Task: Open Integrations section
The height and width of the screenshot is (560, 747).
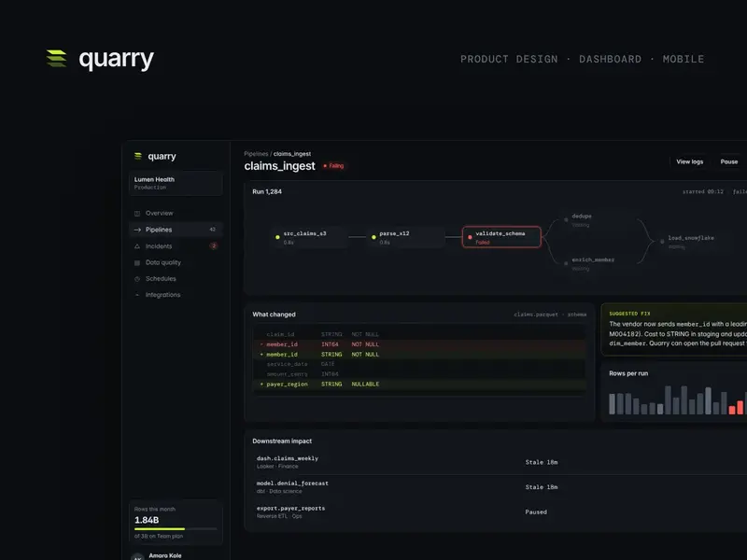Action: (x=176, y=295)
